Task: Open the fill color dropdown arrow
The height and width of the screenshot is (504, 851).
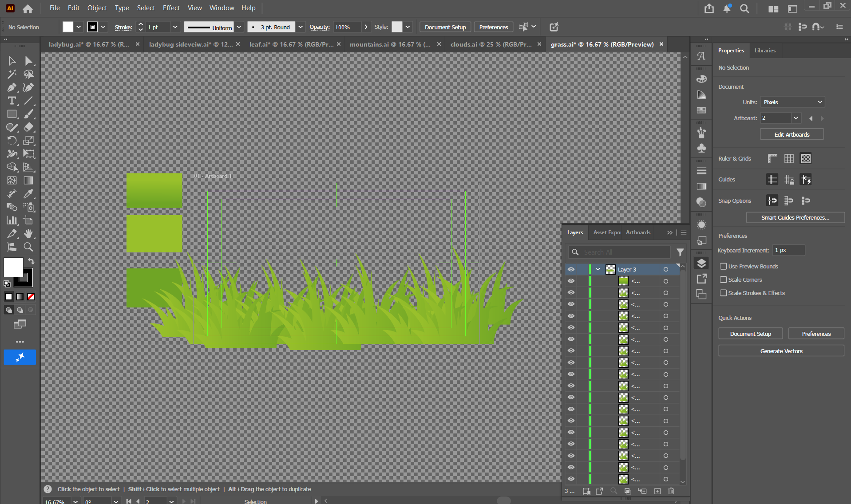Action: point(79,27)
